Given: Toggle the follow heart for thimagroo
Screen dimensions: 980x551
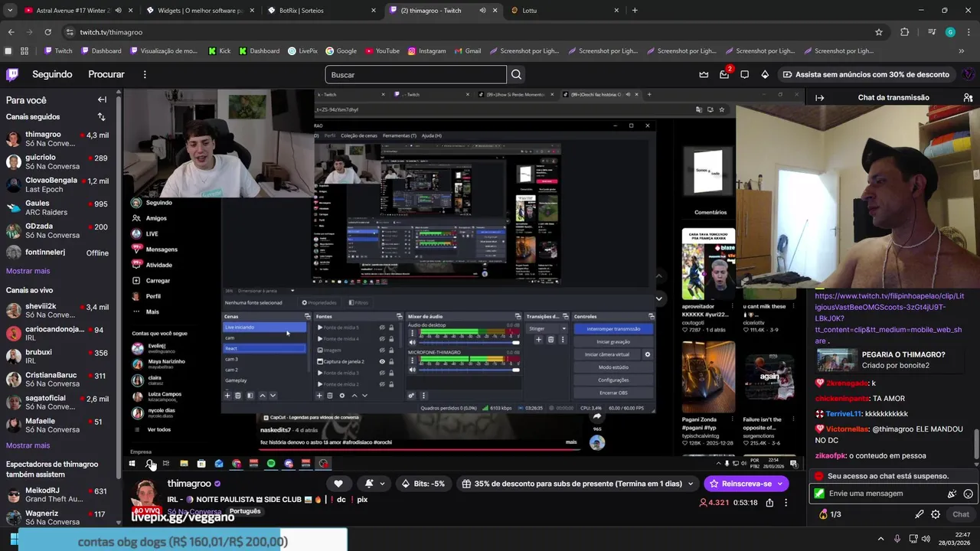Looking at the screenshot, I should coord(338,484).
